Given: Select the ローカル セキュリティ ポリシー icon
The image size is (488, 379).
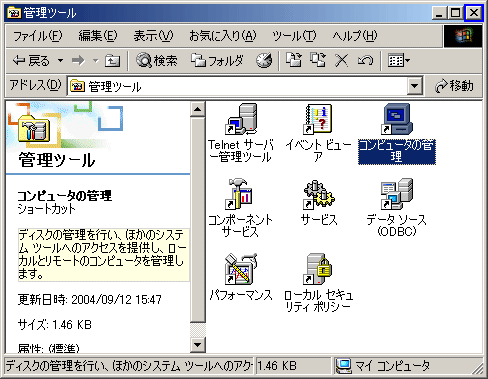Looking at the screenshot, I should click(x=318, y=269).
